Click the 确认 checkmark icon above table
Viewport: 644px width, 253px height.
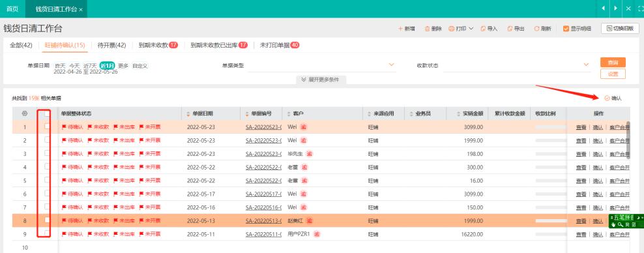607,98
